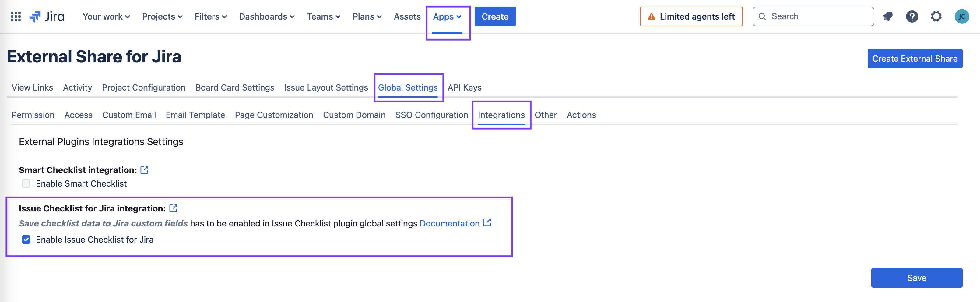Open the Apps dropdown menu
980x302 pixels.
tap(447, 16)
